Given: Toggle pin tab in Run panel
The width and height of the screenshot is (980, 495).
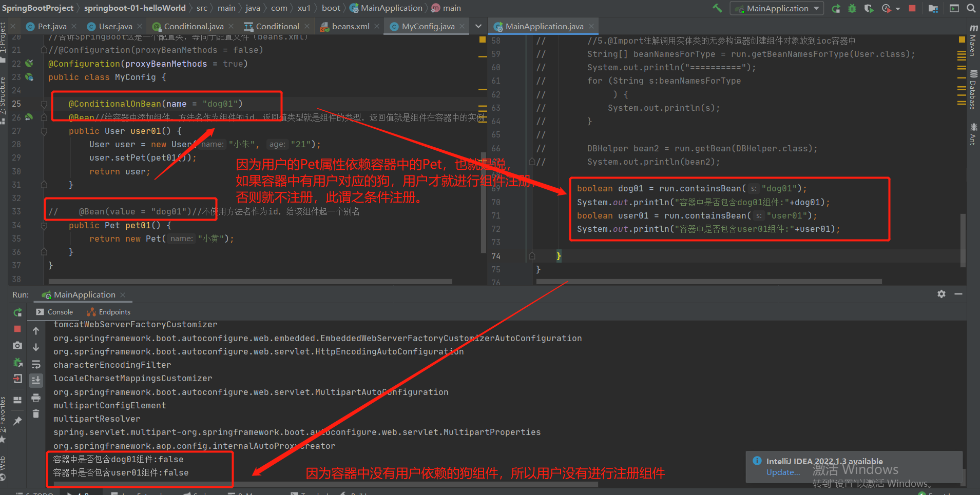Looking at the screenshot, I should pos(17,421).
